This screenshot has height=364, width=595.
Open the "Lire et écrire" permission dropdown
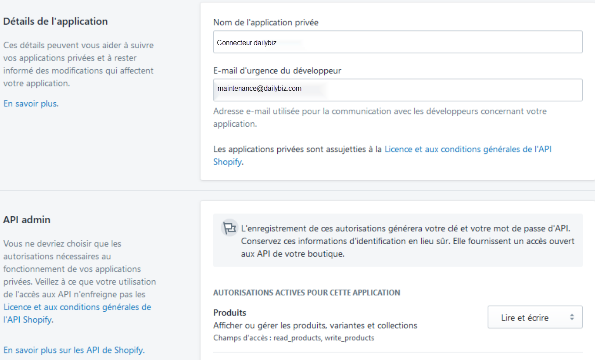pyautogui.click(x=534, y=317)
